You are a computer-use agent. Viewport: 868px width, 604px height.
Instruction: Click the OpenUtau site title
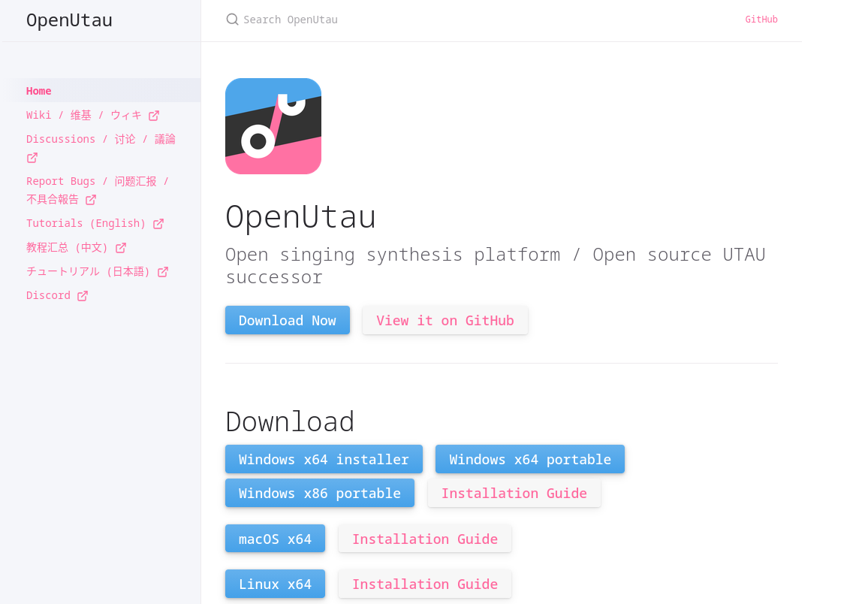coord(69,20)
